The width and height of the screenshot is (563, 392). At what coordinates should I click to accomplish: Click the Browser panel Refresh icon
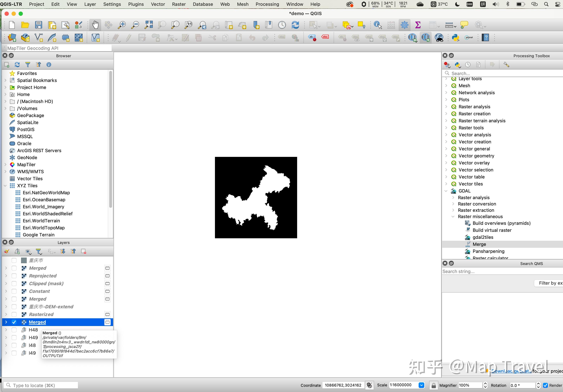coord(17,65)
